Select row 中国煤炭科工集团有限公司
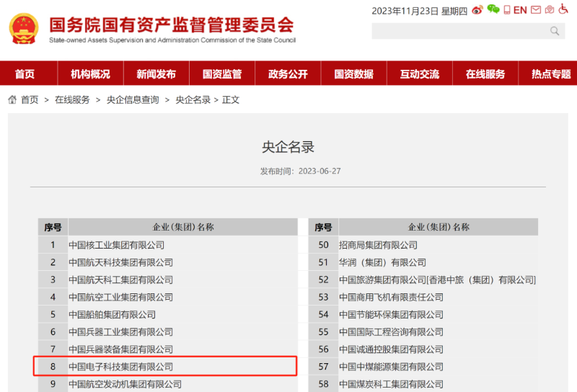Screen dimensions: 577x392 [423, 384]
